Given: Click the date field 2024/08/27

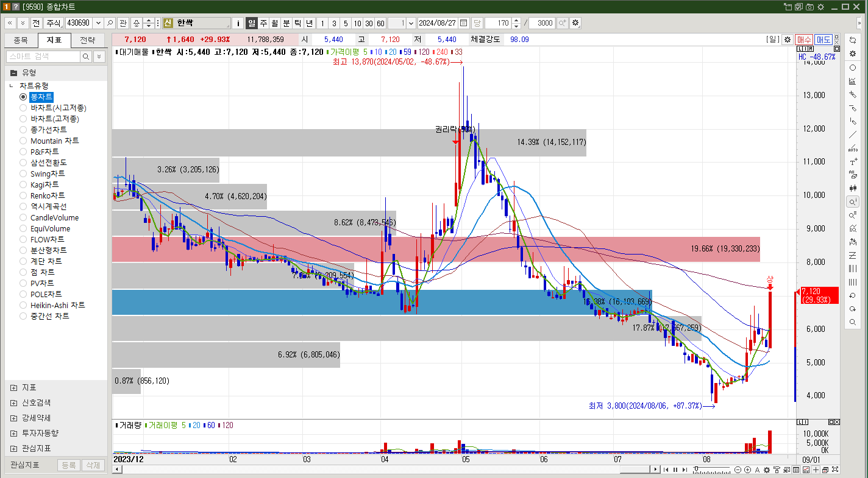Looking at the screenshot, I should click(438, 23).
